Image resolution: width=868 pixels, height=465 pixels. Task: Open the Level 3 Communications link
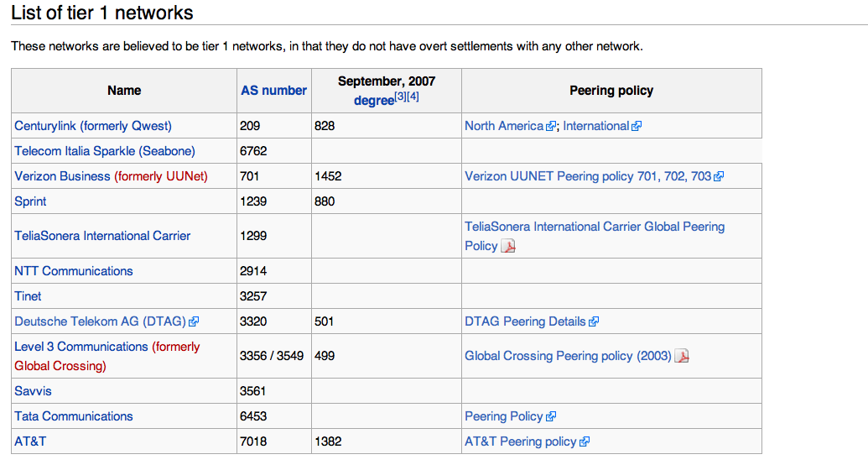pyautogui.click(x=81, y=347)
